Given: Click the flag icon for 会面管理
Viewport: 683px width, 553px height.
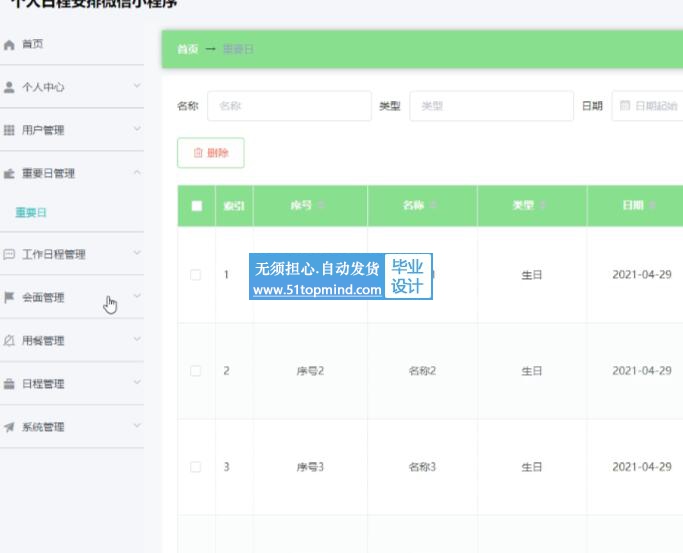Looking at the screenshot, I should (10, 298).
